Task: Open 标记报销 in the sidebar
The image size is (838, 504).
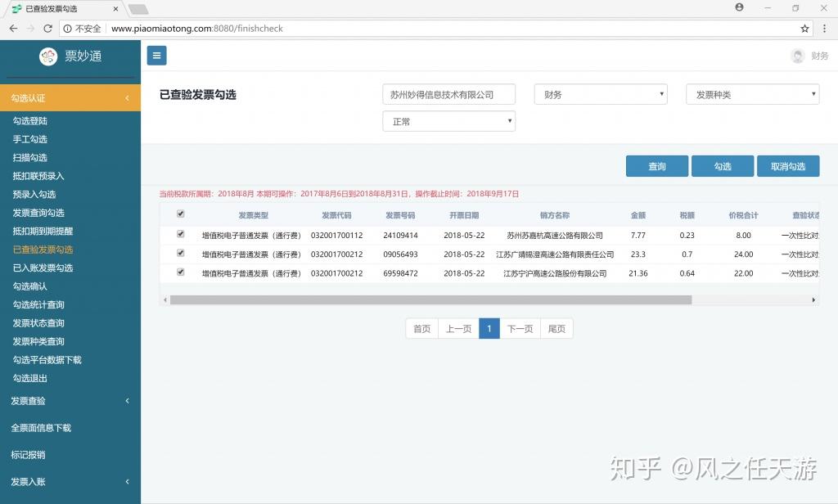Action: [28, 455]
